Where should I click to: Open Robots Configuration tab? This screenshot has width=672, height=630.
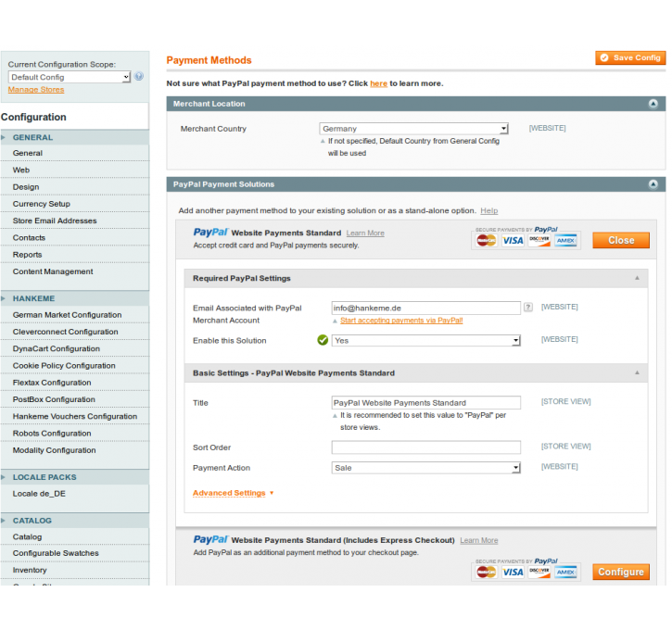click(74, 434)
